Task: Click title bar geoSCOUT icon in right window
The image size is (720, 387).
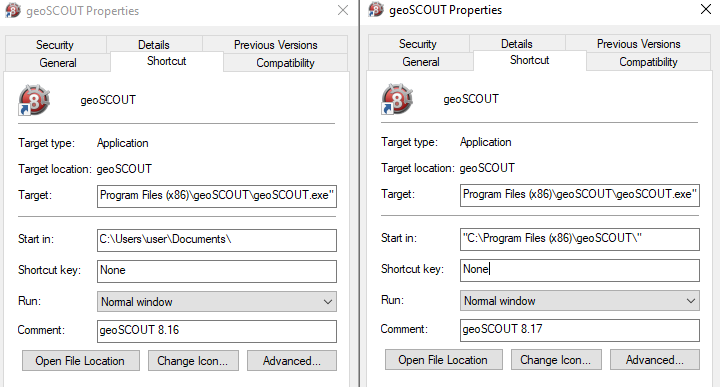Action: [x=376, y=9]
